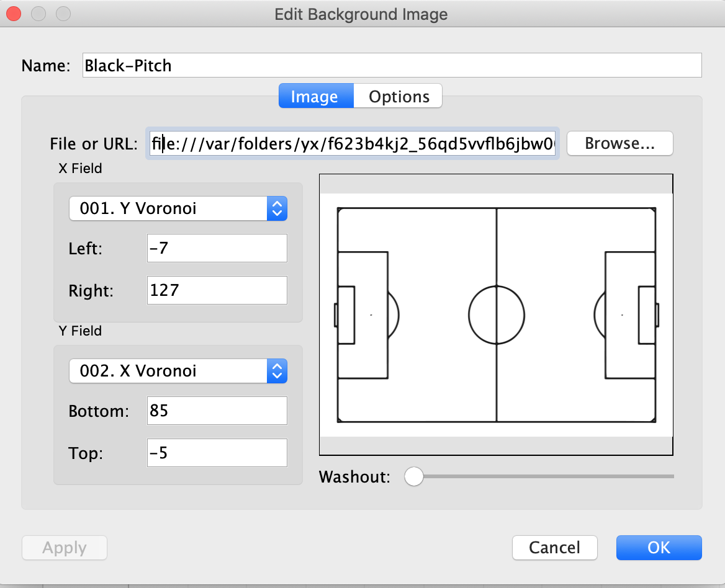725x588 pixels.
Task: Click the Washout slider handle
Action: (x=413, y=476)
